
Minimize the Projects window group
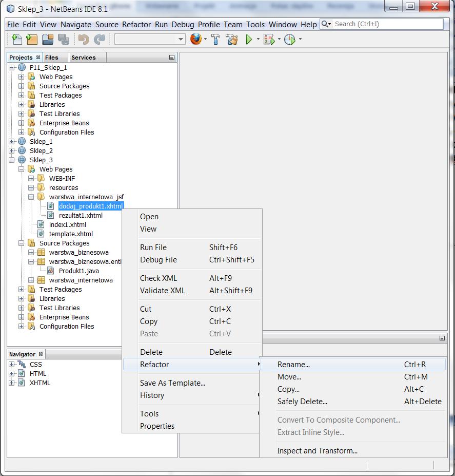point(172,58)
